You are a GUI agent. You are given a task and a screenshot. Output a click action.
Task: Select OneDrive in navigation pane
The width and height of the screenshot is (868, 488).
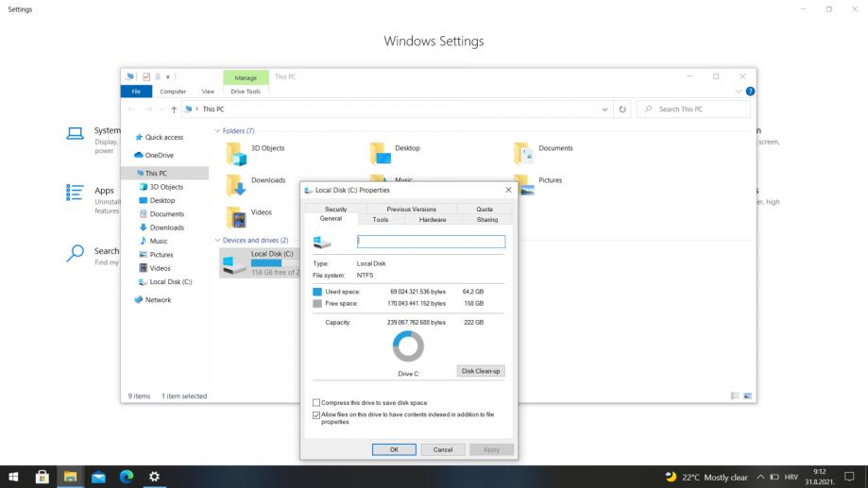click(x=160, y=156)
